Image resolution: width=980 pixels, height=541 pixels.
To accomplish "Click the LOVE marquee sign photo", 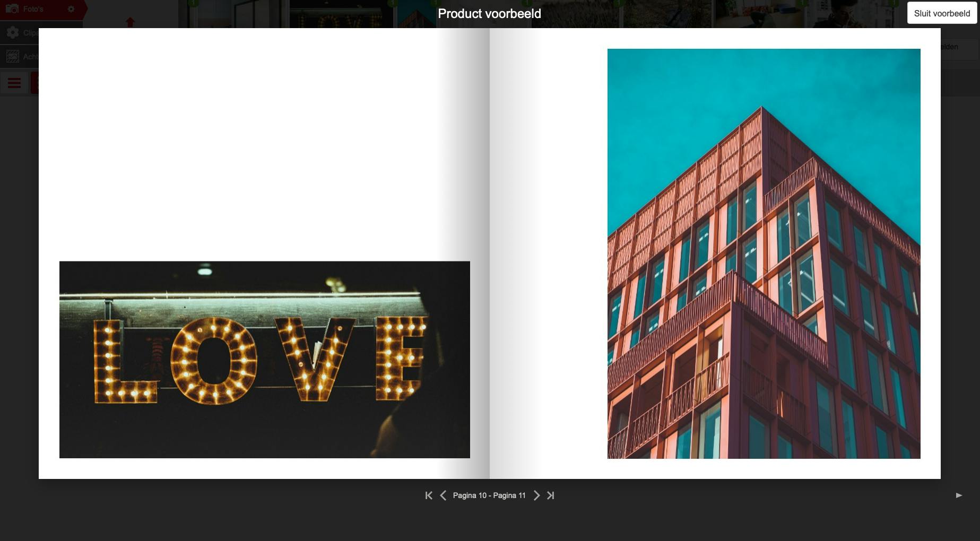I will point(265,360).
